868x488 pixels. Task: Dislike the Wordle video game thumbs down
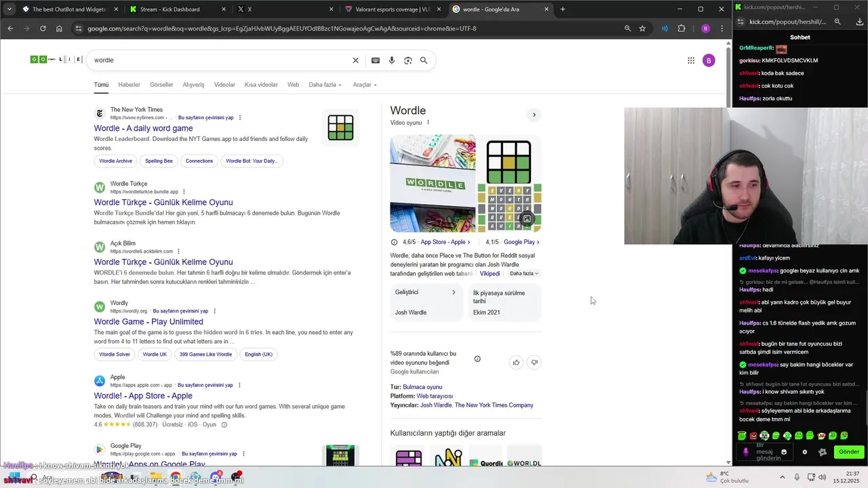(534, 363)
